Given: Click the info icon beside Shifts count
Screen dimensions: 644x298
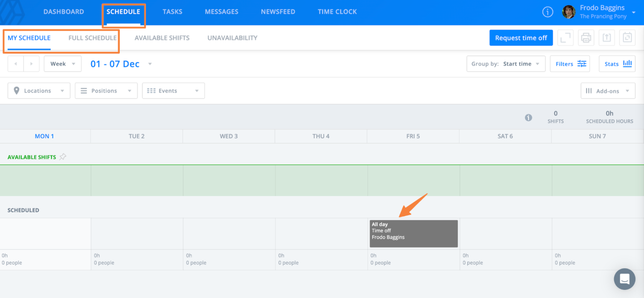Looking at the screenshot, I should coord(528,117).
